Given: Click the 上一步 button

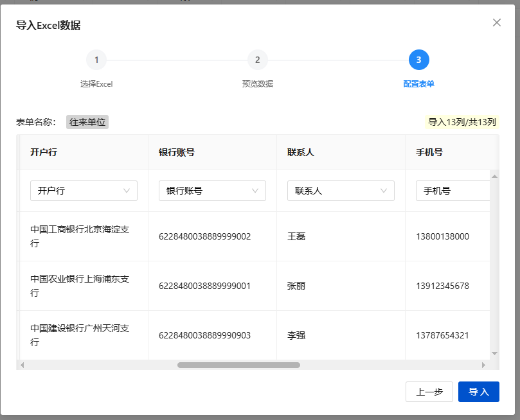Looking at the screenshot, I should 429,392.
